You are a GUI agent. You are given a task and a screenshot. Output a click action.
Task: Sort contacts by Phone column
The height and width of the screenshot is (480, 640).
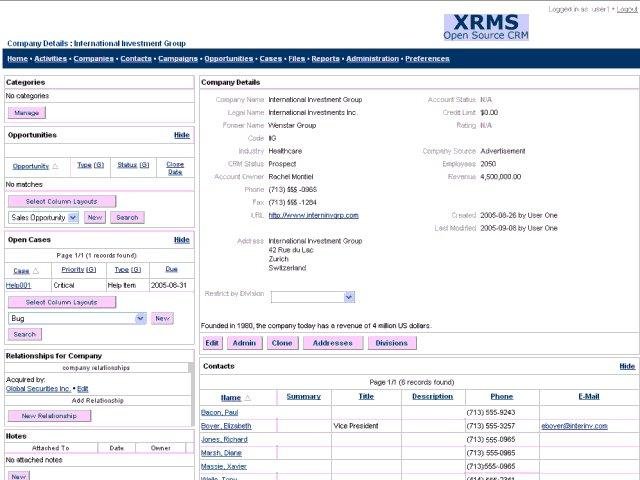click(x=502, y=397)
